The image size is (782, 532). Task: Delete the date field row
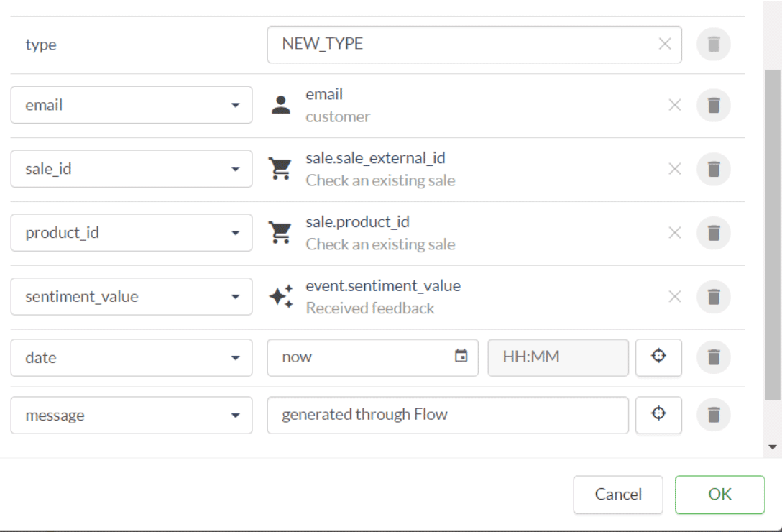713,357
